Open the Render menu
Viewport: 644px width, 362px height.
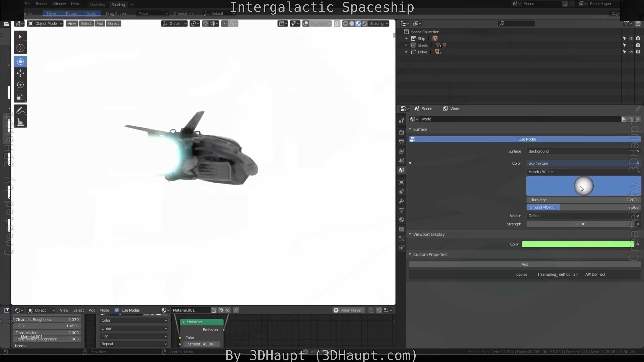coord(41,4)
